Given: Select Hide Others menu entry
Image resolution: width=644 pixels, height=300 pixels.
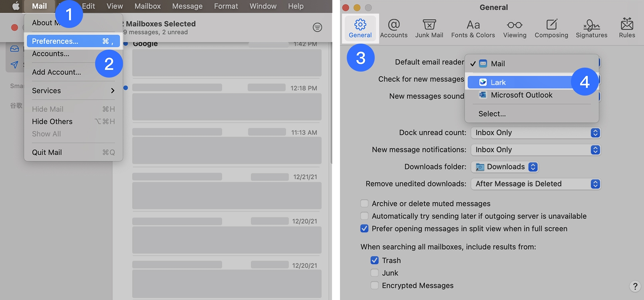Looking at the screenshot, I should point(73,121).
